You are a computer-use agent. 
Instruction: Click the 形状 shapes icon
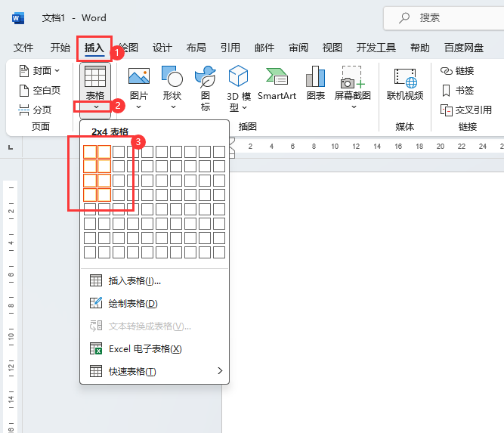[x=172, y=76]
